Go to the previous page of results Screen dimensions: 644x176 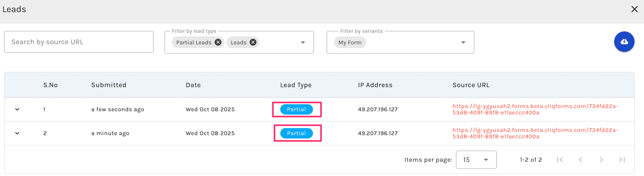coord(580,160)
